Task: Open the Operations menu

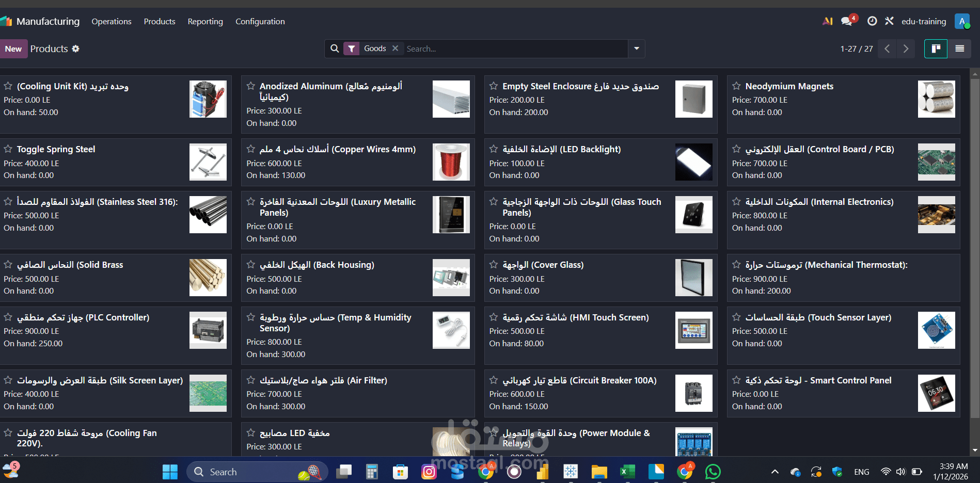Action: 112,21
